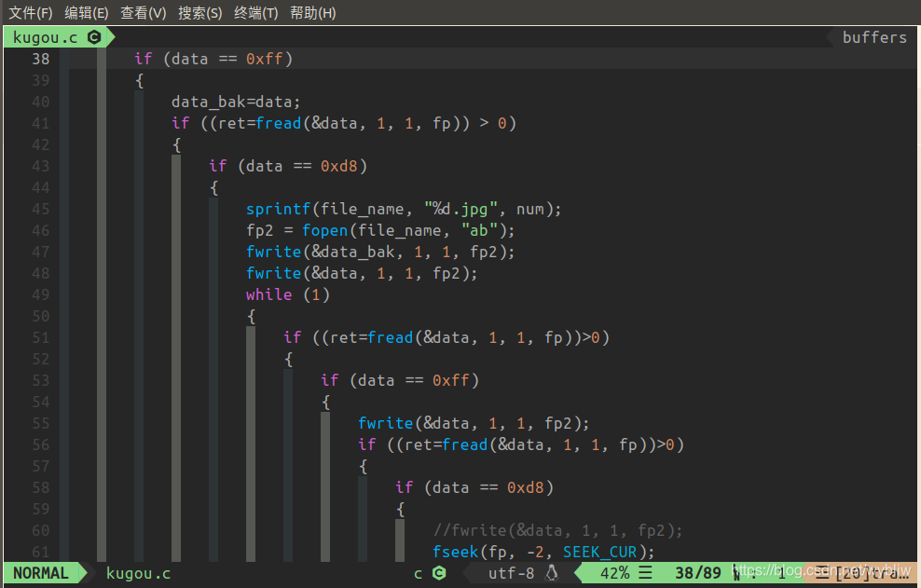Click the buffers label in the tabline
This screenshot has height=588, width=921.
coord(874,37)
